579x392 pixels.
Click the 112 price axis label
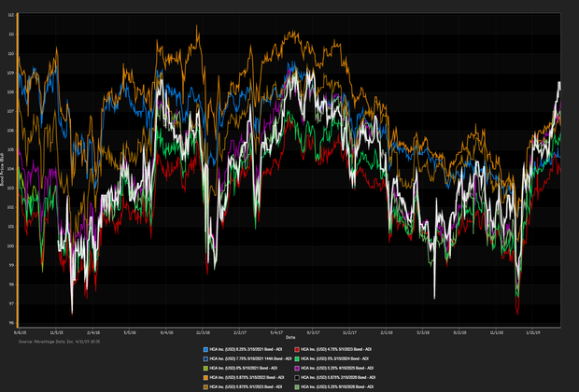[x=11, y=15]
